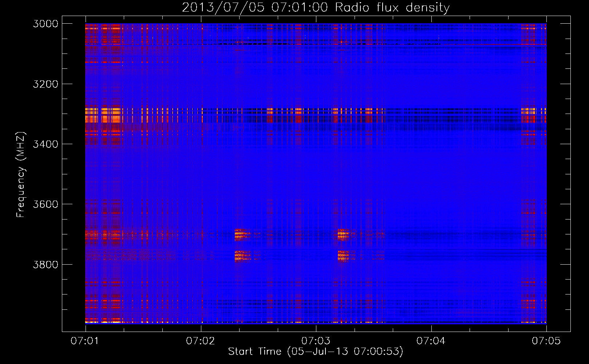Click the 07:01 time tick label
This screenshot has height=364, width=589.
(x=85, y=341)
